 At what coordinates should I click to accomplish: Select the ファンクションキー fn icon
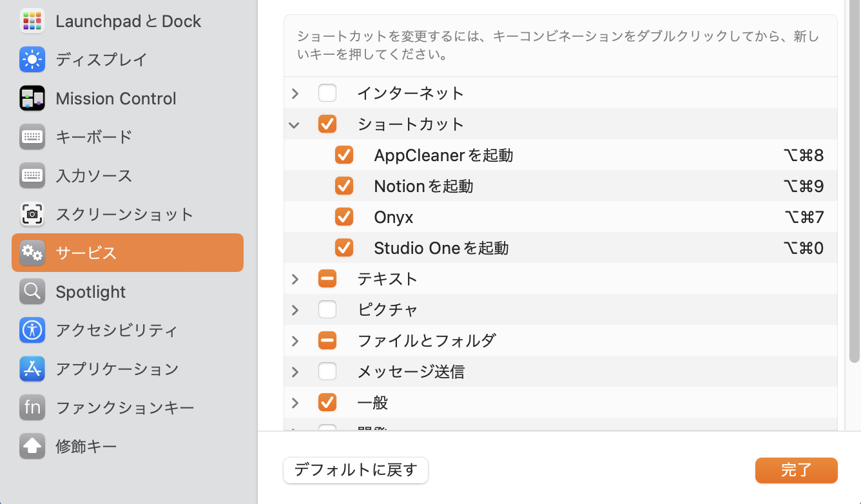tap(32, 407)
